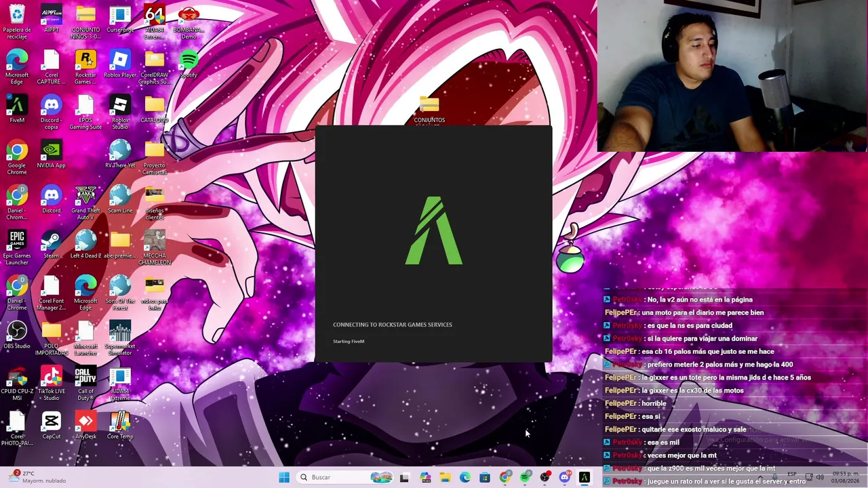Viewport: 868px width, 488px height.
Task: Launch the CurseForge desktop shortcut
Action: pyautogui.click(x=120, y=19)
